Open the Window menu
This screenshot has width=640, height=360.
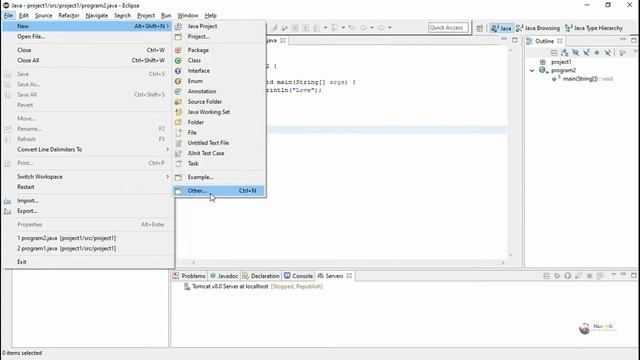[x=188, y=16]
